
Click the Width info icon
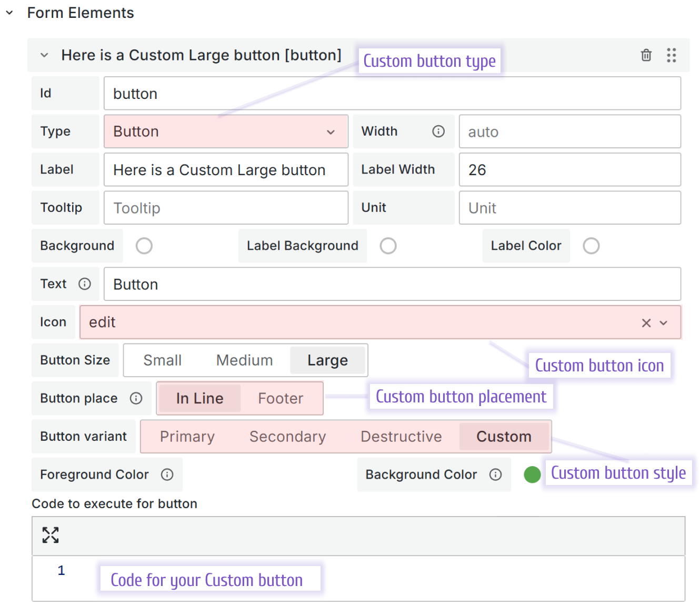tap(438, 132)
